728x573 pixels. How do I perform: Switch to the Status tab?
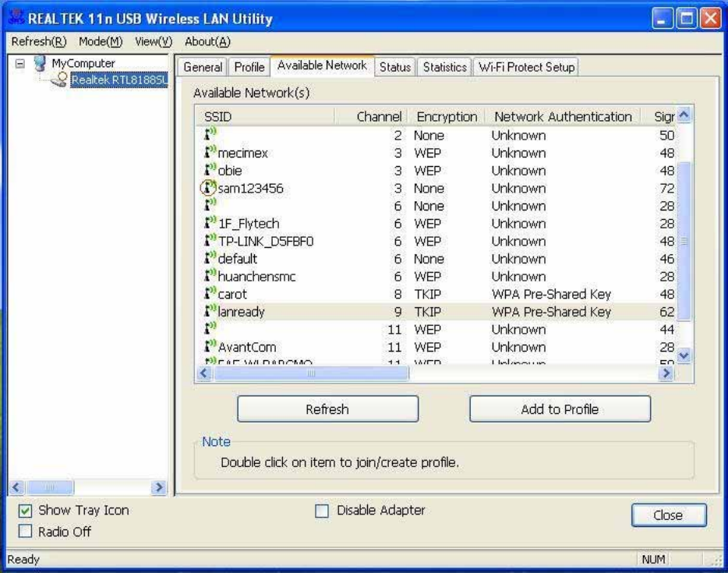(395, 67)
